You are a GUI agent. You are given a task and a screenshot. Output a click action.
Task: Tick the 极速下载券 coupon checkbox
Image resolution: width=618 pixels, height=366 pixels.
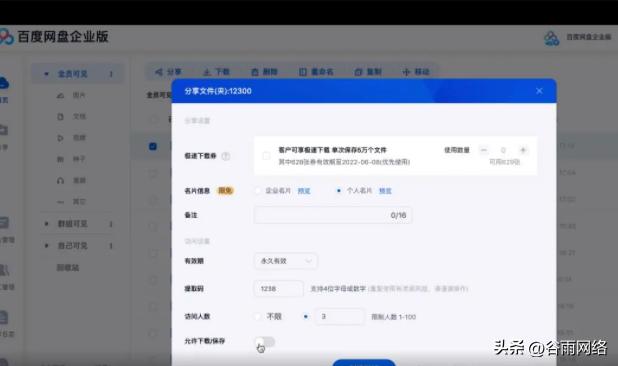[x=266, y=156]
